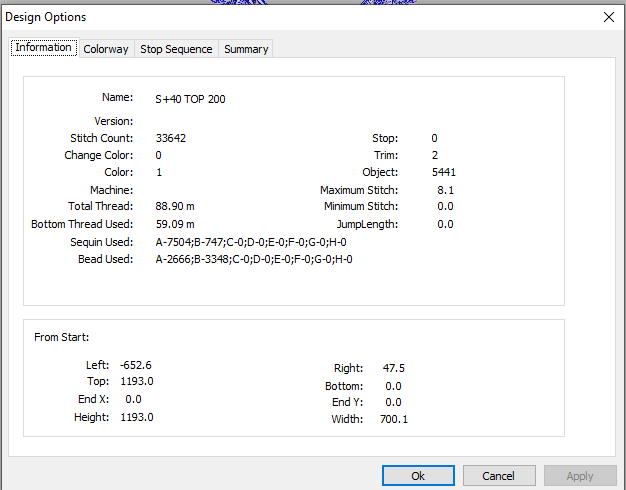Switch to the Colorway tab
The height and width of the screenshot is (490, 626).
click(106, 49)
